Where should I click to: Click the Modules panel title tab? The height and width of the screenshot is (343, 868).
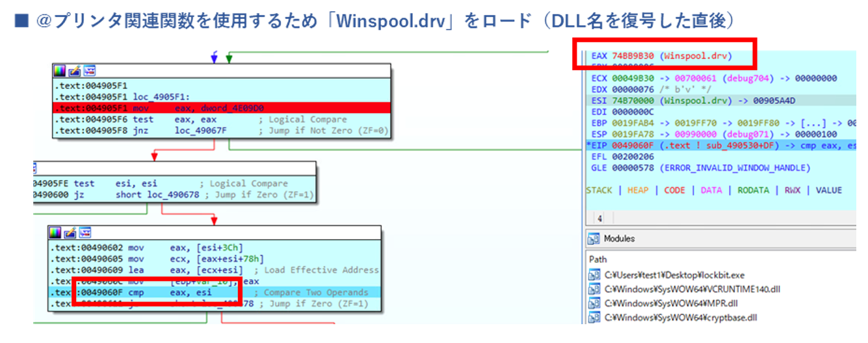pos(619,238)
